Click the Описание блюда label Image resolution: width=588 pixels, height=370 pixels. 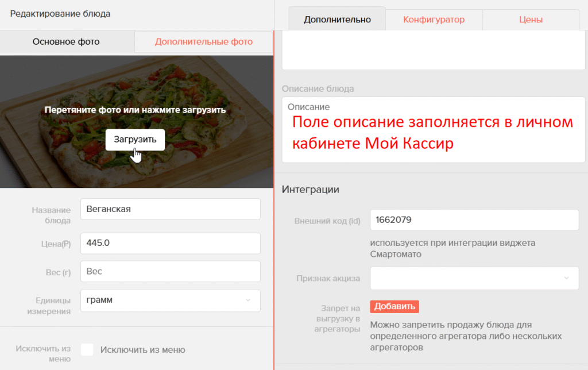[318, 89]
